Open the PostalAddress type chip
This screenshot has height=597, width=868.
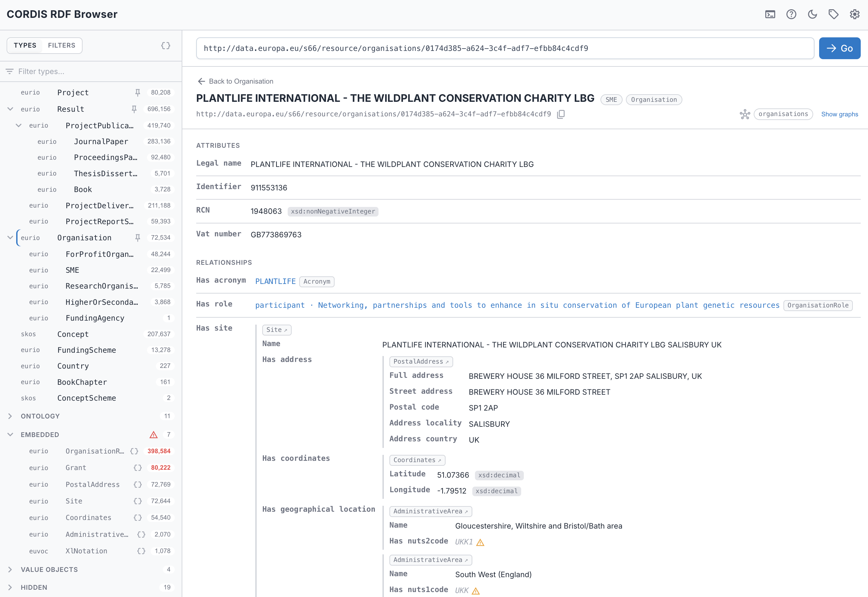(421, 361)
